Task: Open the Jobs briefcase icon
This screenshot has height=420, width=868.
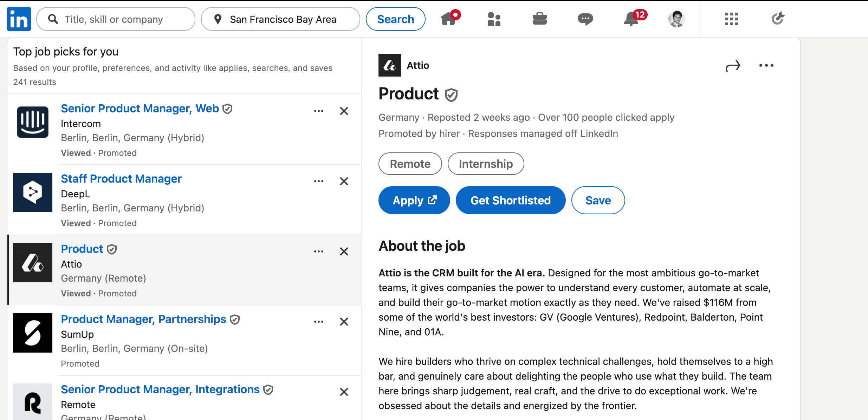Action: coord(540,19)
